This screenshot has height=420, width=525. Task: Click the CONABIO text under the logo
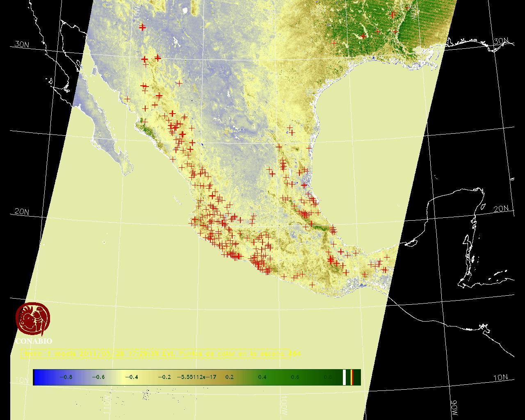34,341
